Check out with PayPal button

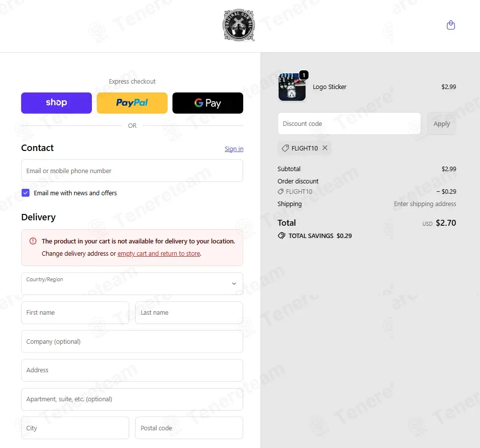[x=132, y=103]
